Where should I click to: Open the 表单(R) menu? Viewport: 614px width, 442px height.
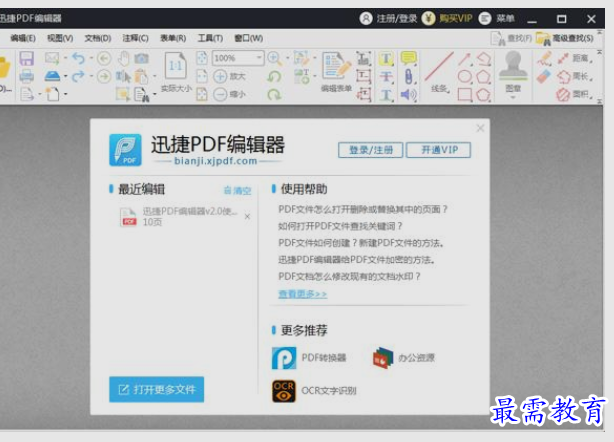coord(173,38)
